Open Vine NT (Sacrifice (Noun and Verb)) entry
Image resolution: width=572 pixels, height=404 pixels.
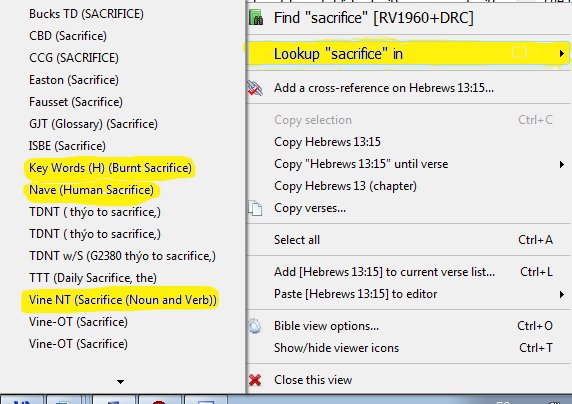coord(123,300)
